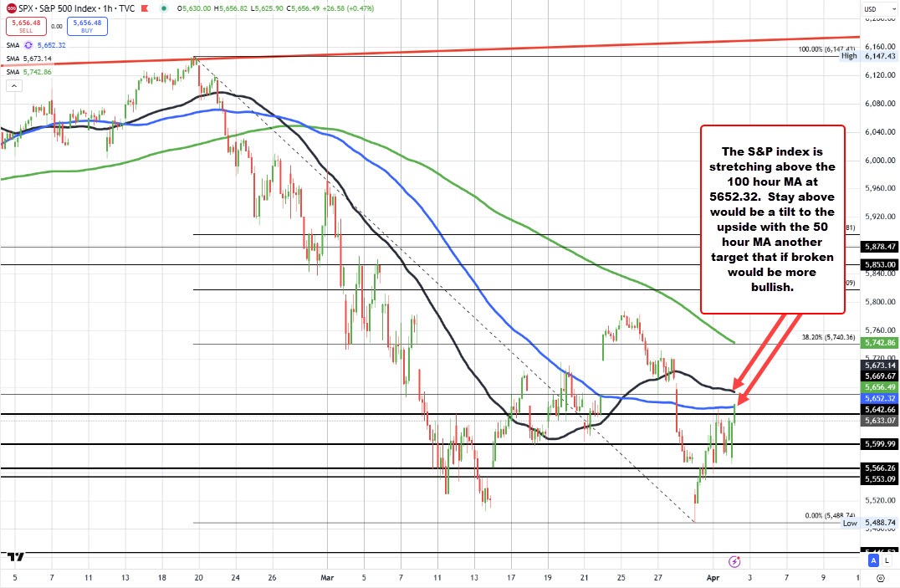Toggle auto scale with the A button
The image size is (900, 588).
[873, 560]
